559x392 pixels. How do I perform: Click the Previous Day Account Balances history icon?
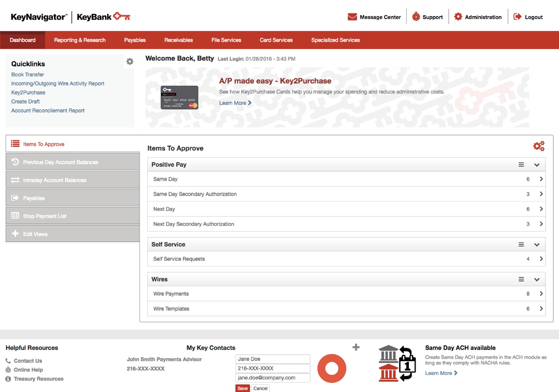15,162
